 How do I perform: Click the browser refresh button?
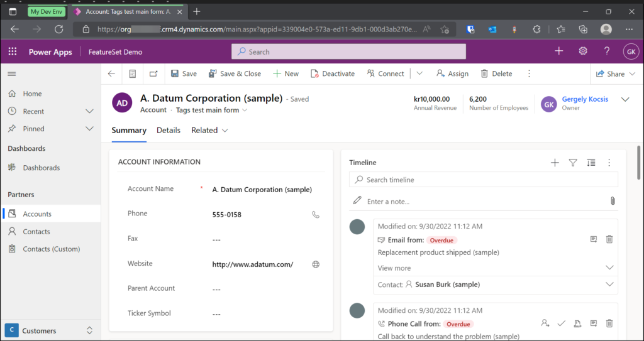[x=58, y=29]
